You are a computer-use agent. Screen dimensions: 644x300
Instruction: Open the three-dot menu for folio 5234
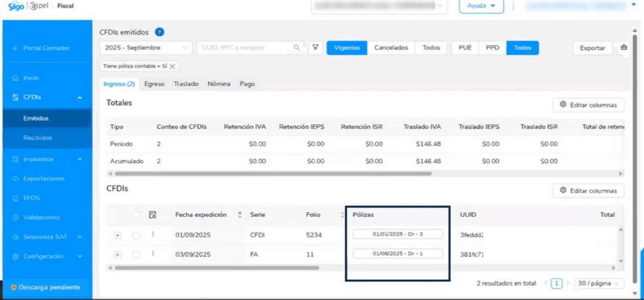click(153, 234)
